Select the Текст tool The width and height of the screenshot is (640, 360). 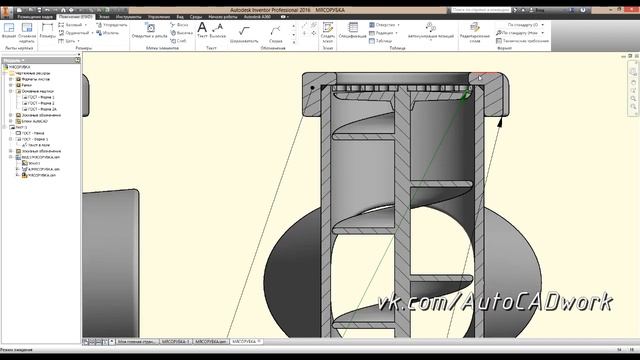point(202,31)
